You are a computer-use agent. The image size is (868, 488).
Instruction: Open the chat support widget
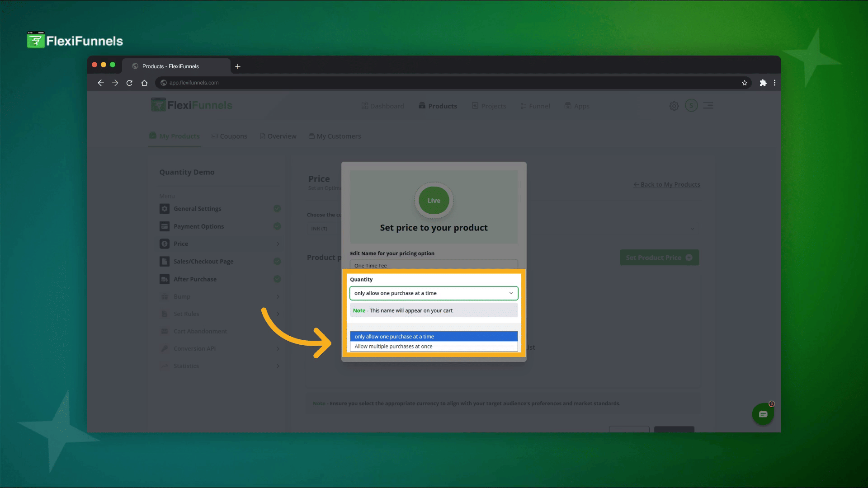[x=763, y=414]
